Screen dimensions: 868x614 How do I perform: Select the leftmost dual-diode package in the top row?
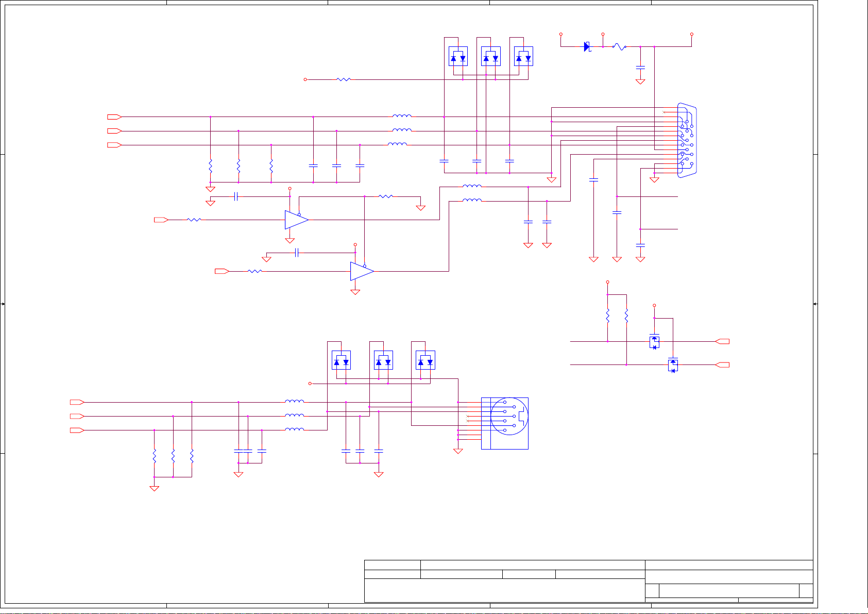[458, 56]
